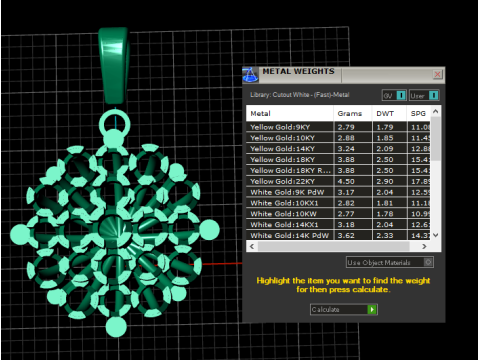This screenshot has height=360, width=480.
Task: Select the Yellow Gold:9KY row
Action: click(x=338, y=127)
